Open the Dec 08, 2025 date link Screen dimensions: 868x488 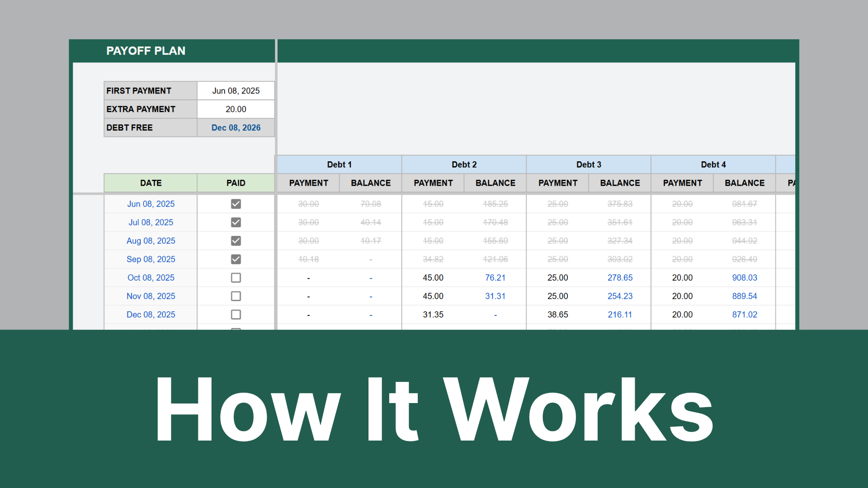click(151, 314)
